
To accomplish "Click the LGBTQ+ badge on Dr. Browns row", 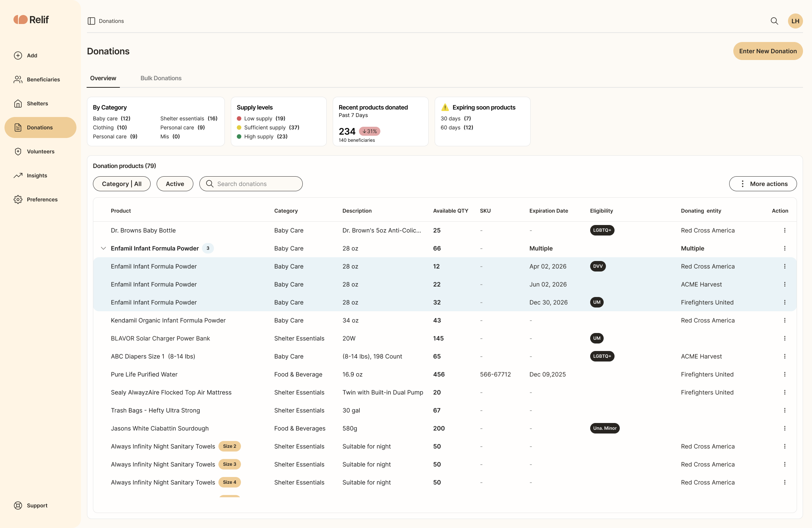I will pos(602,230).
